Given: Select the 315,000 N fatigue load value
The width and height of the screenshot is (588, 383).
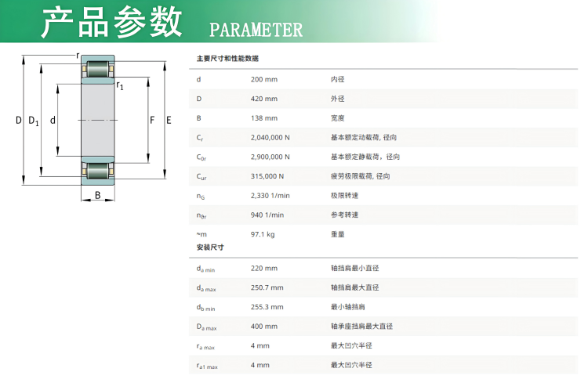Looking at the screenshot, I should (x=267, y=176).
